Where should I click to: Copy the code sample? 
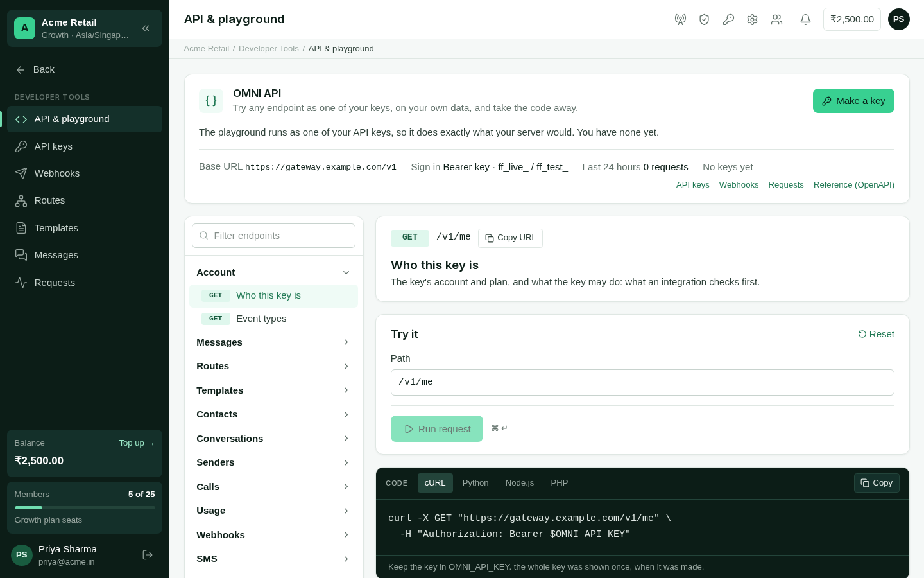coord(877,483)
